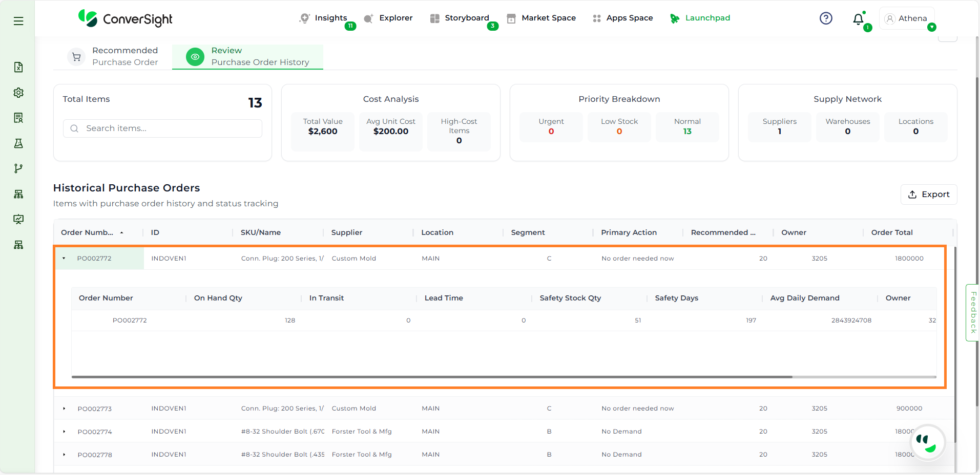The height and width of the screenshot is (475, 980).
Task: Expand the PO002773 order row
Action: click(64, 408)
